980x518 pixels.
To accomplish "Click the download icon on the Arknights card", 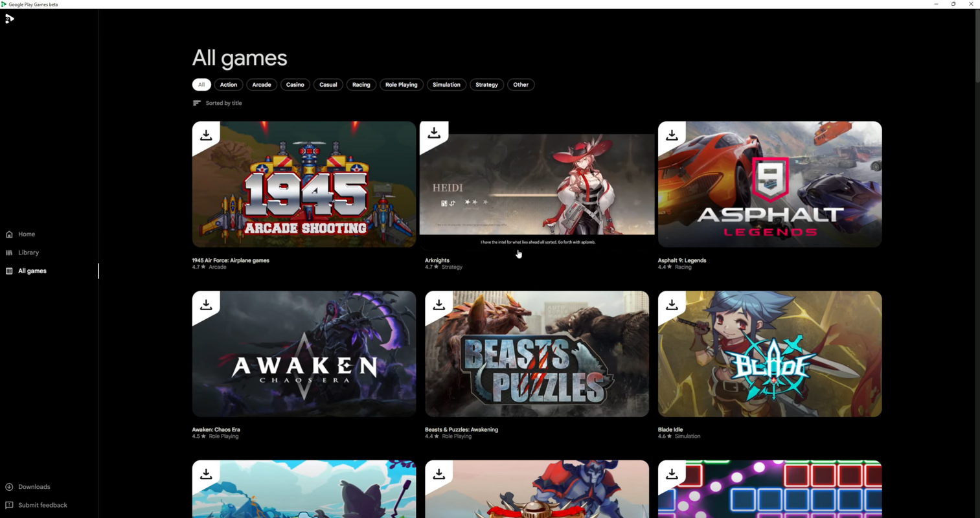I will coord(434,133).
